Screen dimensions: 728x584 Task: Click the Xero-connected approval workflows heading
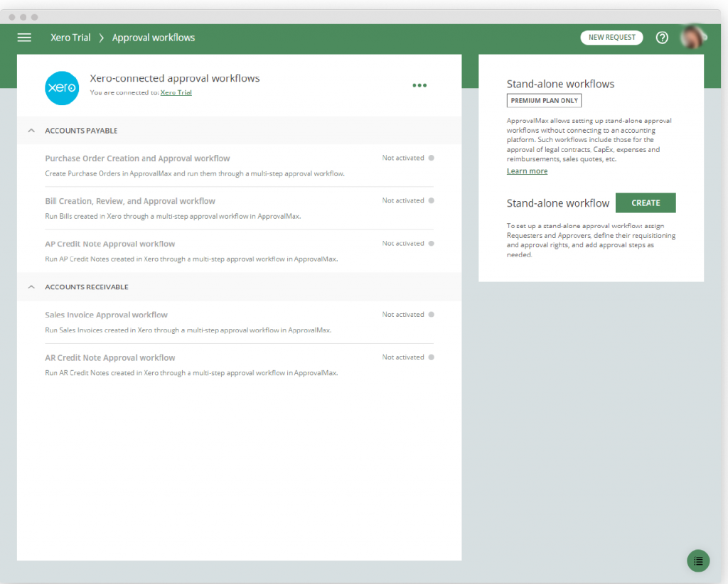[x=175, y=78]
